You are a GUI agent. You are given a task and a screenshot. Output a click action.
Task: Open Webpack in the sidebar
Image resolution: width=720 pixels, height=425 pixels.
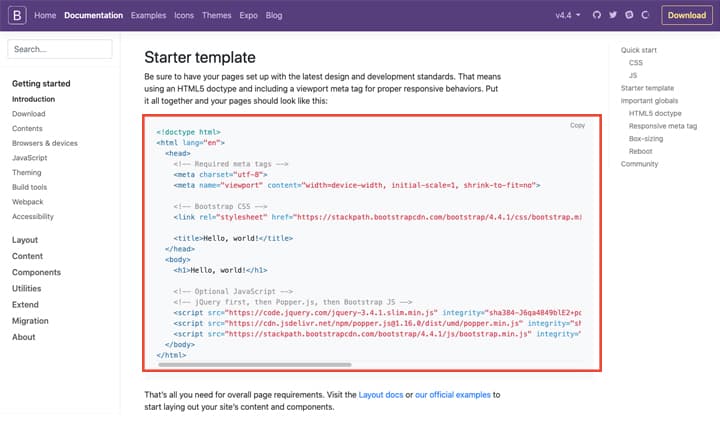pyautogui.click(x=28, y=202)
